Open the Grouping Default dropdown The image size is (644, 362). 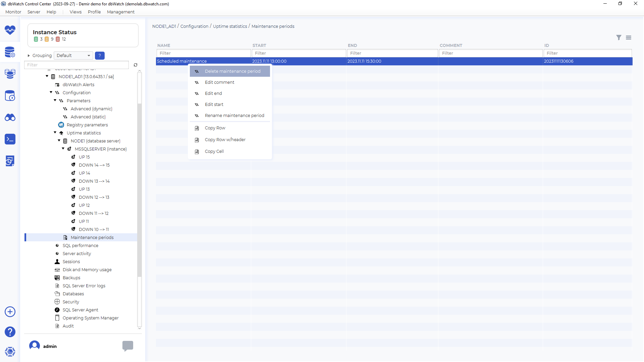[73, 56]
